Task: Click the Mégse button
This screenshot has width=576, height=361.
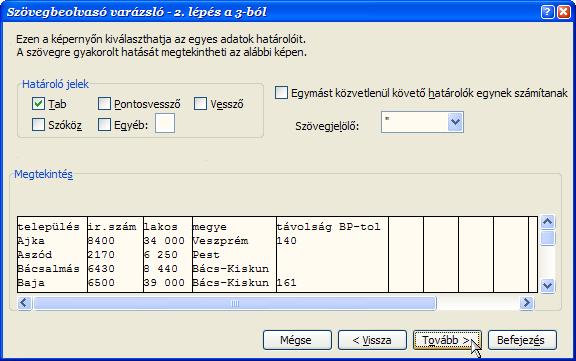Action: (x=297, y=340)
